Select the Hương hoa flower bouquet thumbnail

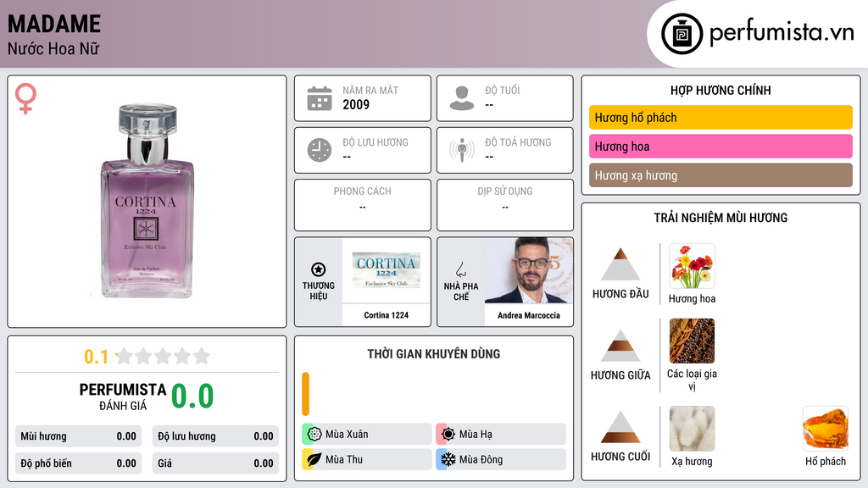(692, 266)
